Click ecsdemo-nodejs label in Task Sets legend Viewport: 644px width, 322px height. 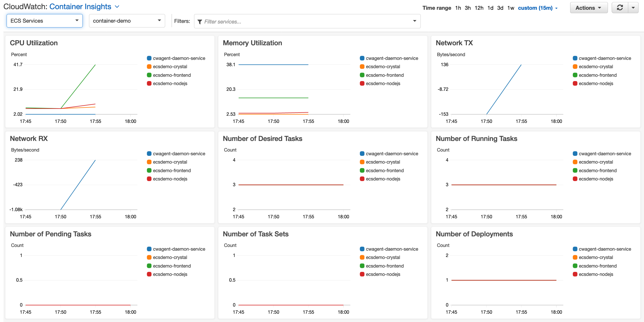pos(383,274)
